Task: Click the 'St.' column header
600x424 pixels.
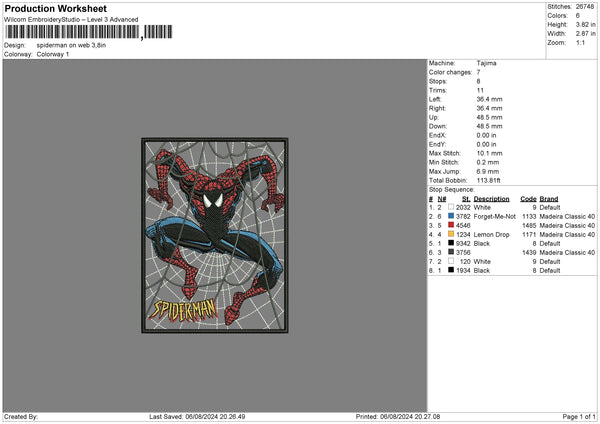Action: click(x=466, y=199)
